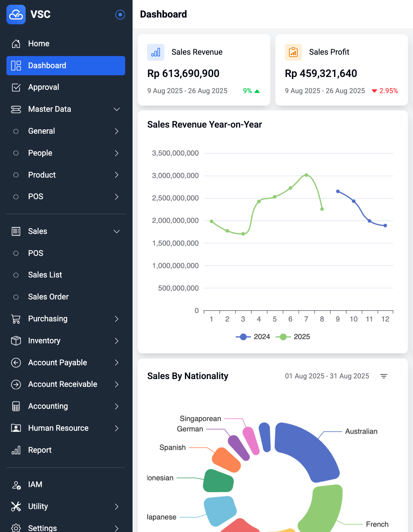Click the Settings gear icon

click(x=16, y=528)
